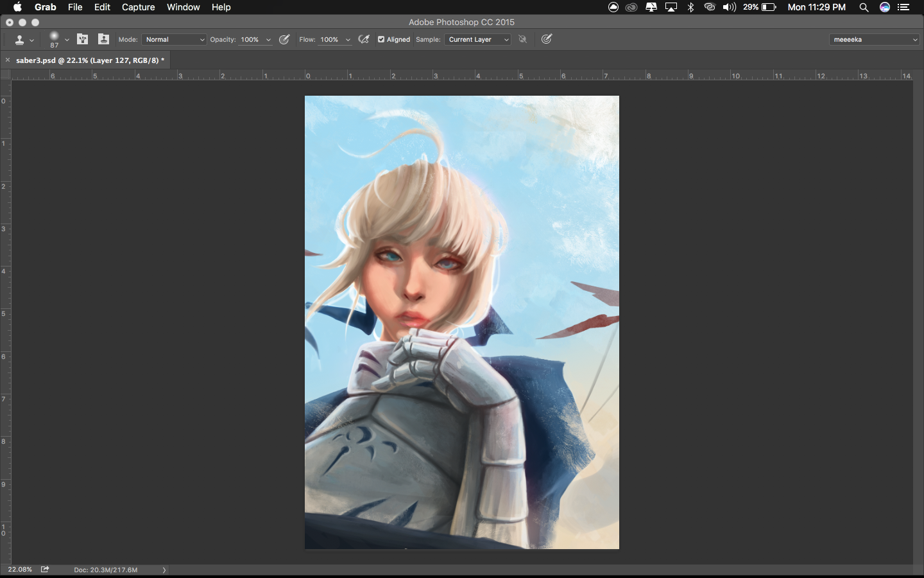The width and height of the screenshot is (924, 578).
Task: Click the share/export icon in status bar
Action: [x=45, y=570]
